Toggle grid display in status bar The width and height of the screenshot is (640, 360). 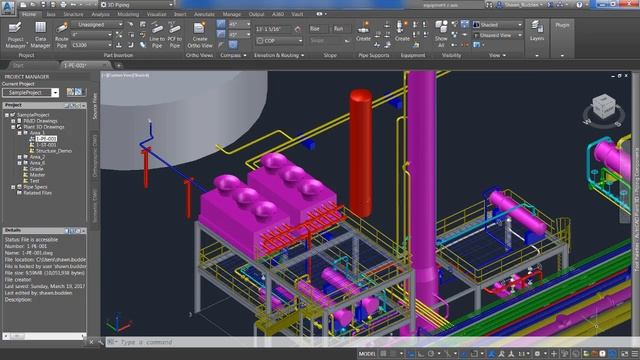coord(383,353)
